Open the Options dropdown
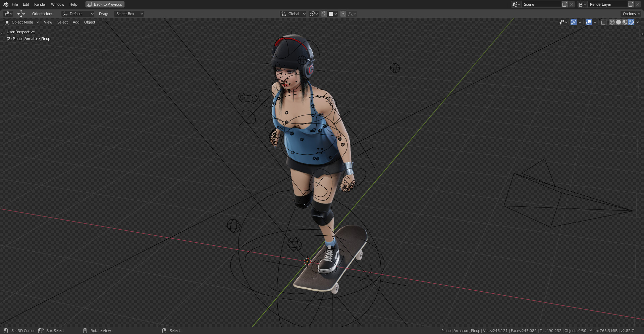 [x=631, y=14]
